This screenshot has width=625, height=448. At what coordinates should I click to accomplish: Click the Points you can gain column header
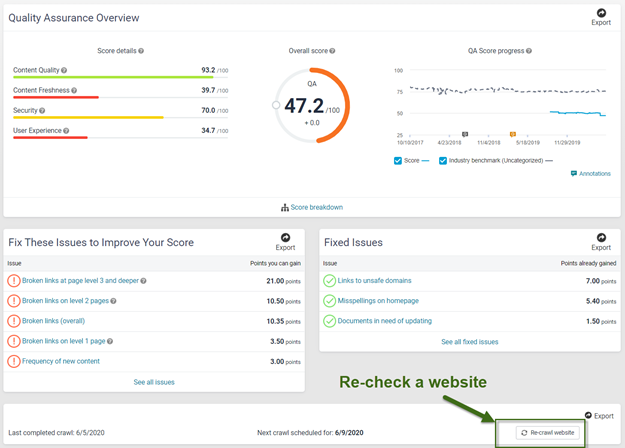coord(275,263)
